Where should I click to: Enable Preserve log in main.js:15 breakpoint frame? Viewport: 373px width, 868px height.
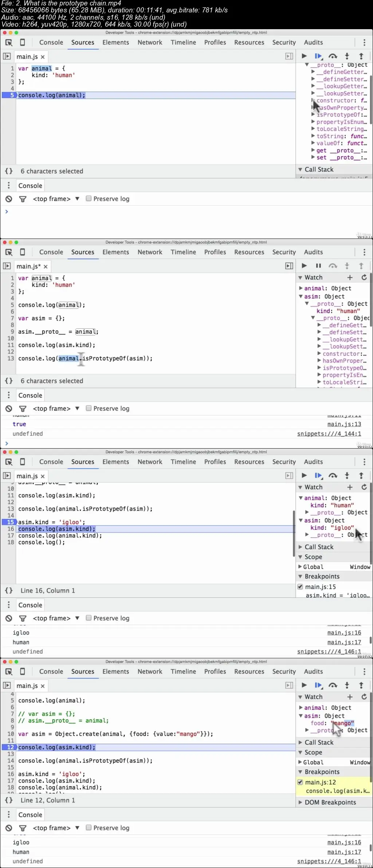[x=89, y=618]
